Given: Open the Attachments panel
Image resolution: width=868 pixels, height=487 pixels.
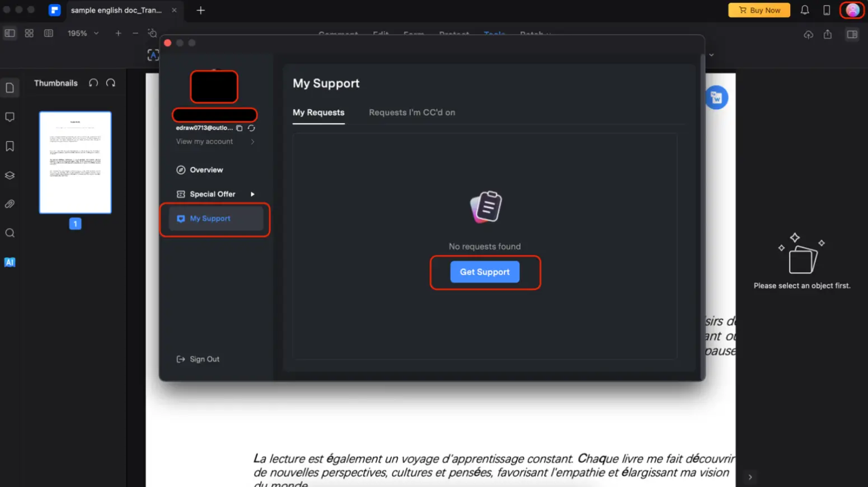Looking at the screenshot, I should [10, 204].
